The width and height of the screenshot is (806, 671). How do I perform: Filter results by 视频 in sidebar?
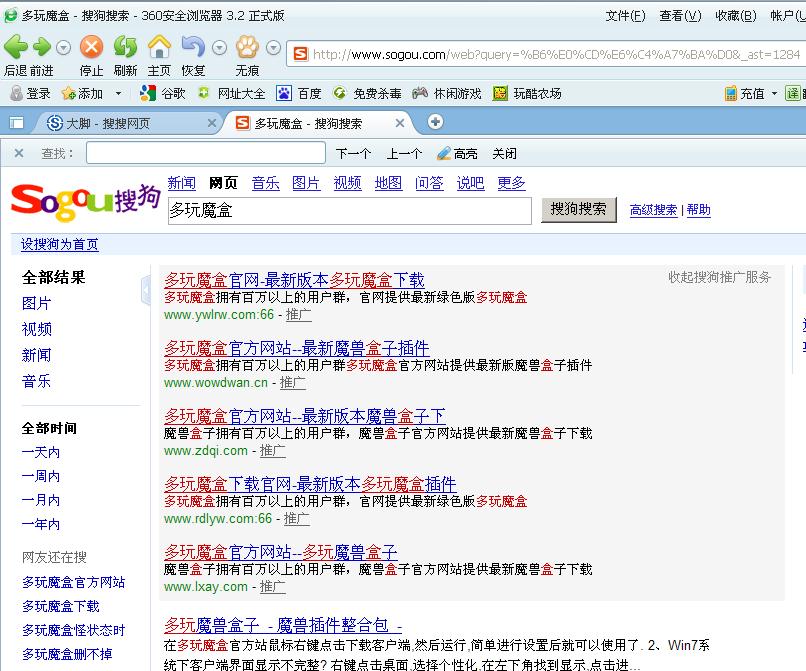(36, 329)
